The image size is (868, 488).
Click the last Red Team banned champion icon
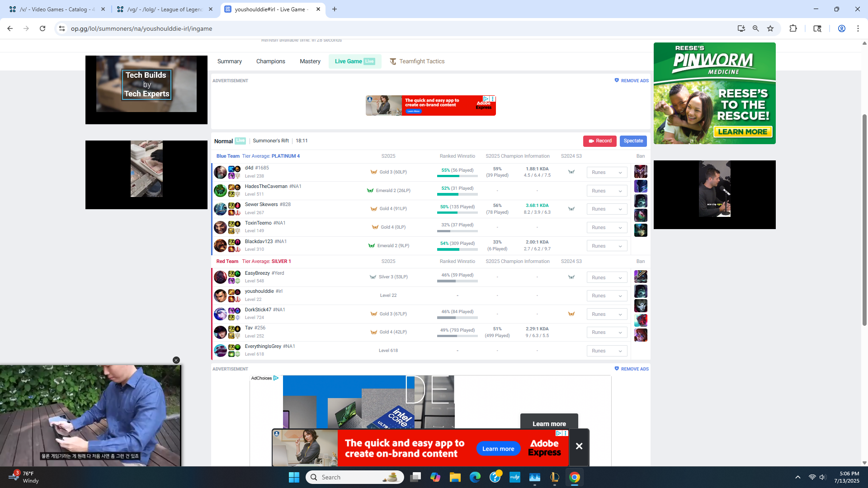[641, 335]
